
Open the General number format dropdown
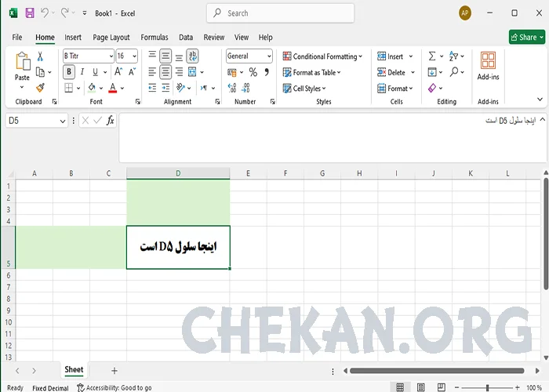coord(269,56)
